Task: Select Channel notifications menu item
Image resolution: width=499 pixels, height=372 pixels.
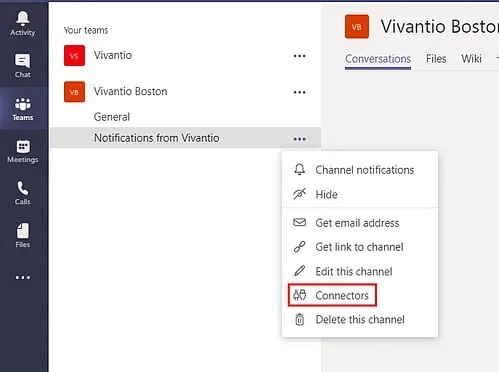Action: (x=360, y=170)
